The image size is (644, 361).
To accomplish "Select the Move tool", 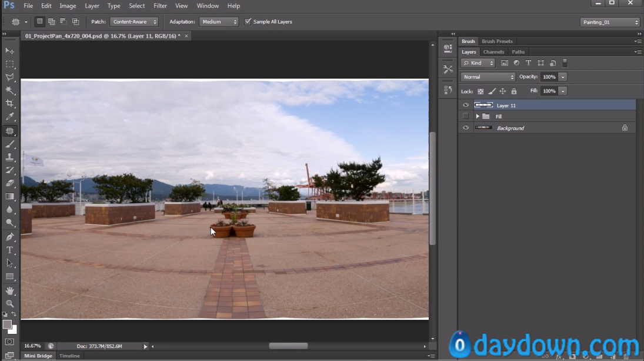I will pos(10,51).
